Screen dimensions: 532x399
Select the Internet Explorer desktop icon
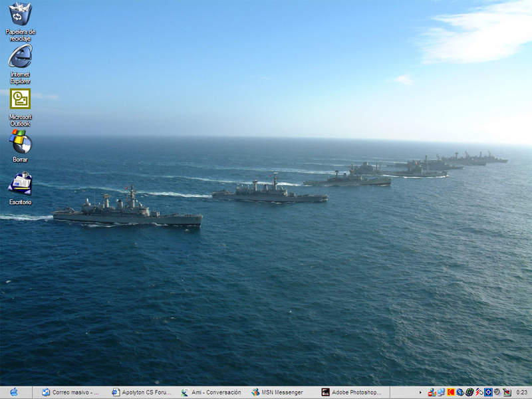point(20,57)
